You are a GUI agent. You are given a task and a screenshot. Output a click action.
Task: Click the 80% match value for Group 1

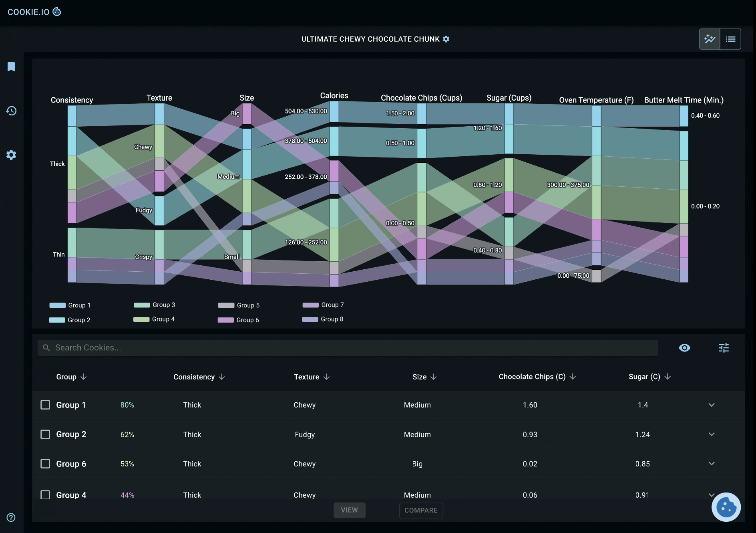(127, 405)
